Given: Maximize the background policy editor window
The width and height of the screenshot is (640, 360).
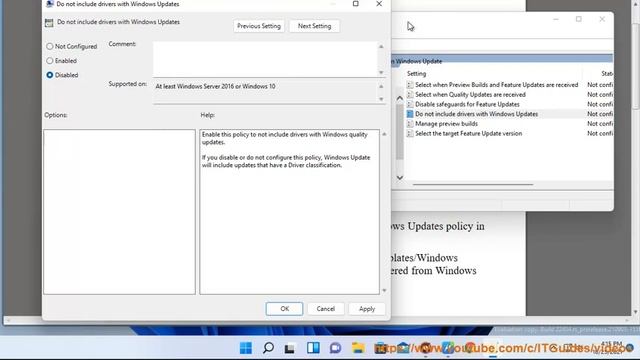Looking at the screenshot, I should [x=578, y=19].
